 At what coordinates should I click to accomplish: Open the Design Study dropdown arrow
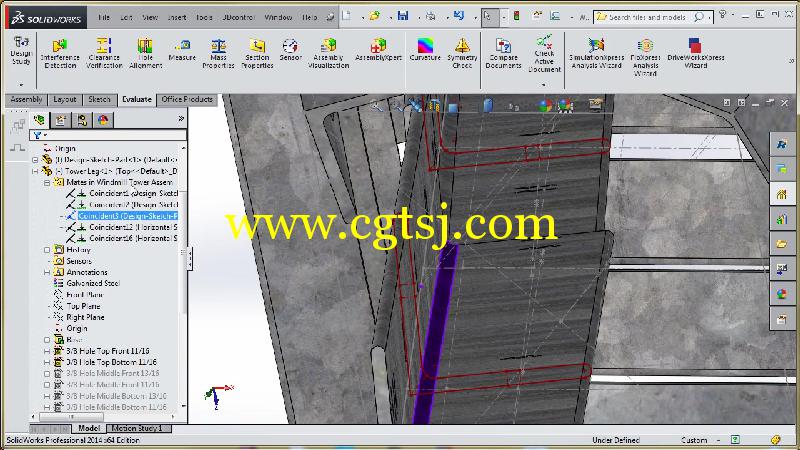click(21, 84)
